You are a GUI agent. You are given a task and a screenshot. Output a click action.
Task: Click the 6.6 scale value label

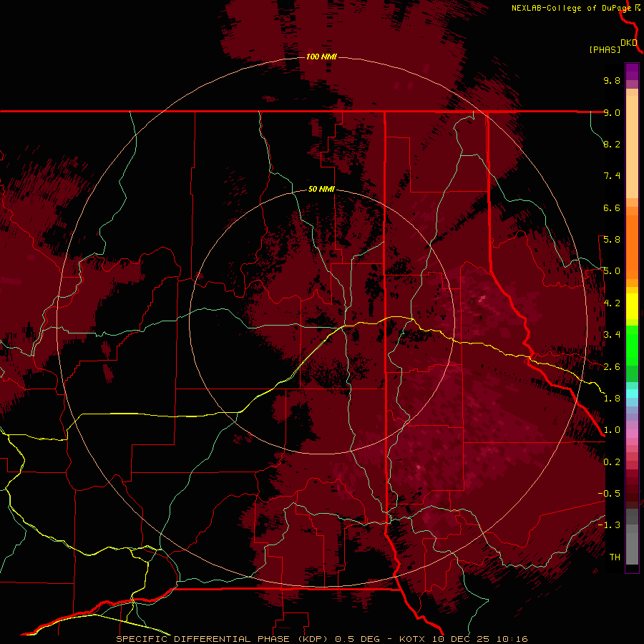pyautogui.click(x=612, y=208)
